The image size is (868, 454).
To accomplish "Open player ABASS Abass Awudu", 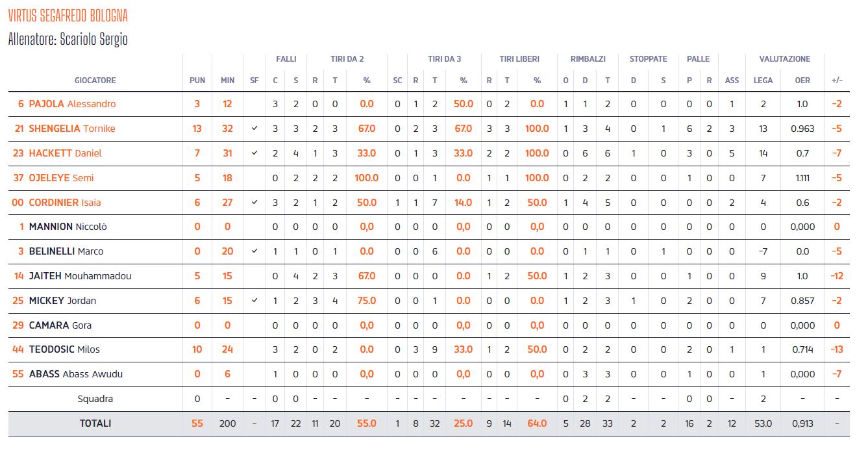I will tap(75, 374).
